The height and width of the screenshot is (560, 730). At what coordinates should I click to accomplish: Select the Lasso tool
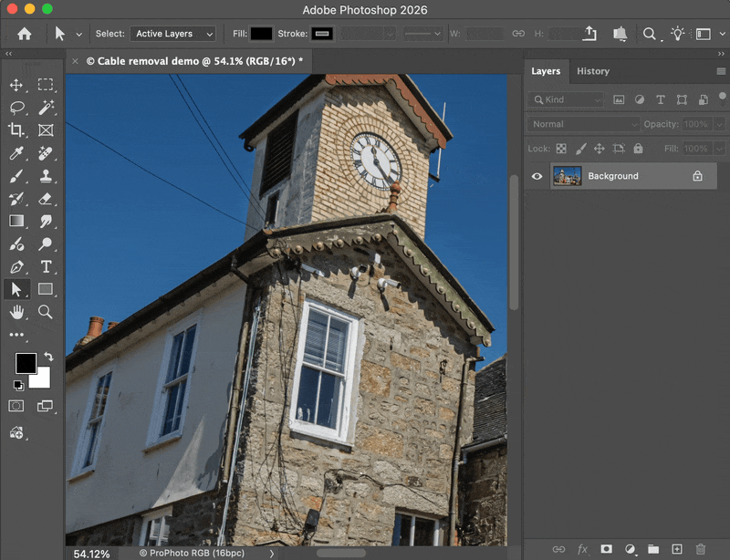[16, 108]
